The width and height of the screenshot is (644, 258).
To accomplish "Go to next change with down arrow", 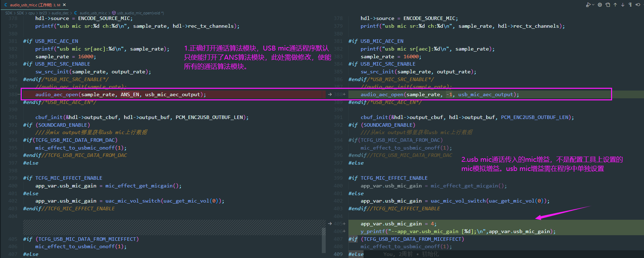I will [623, 5].
